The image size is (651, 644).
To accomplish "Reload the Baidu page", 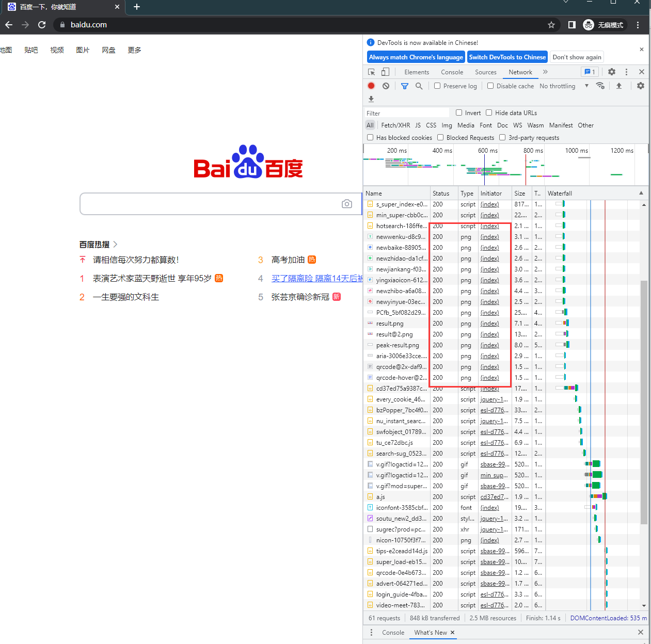I will [42, 25].
